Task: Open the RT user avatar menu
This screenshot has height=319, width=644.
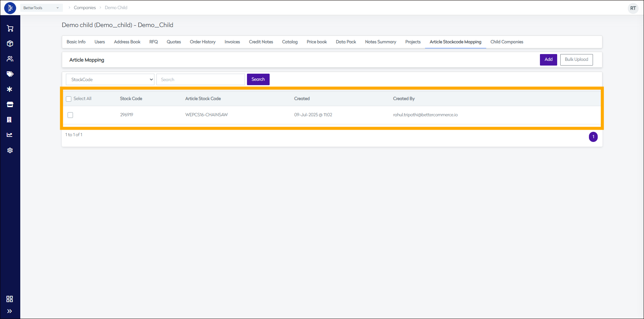Action: coord(633,8)
